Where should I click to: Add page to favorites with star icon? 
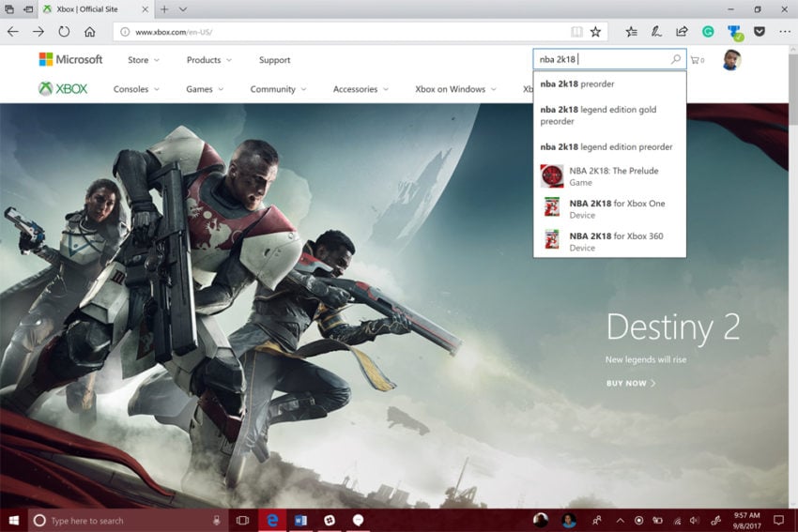tap(595, 32)
